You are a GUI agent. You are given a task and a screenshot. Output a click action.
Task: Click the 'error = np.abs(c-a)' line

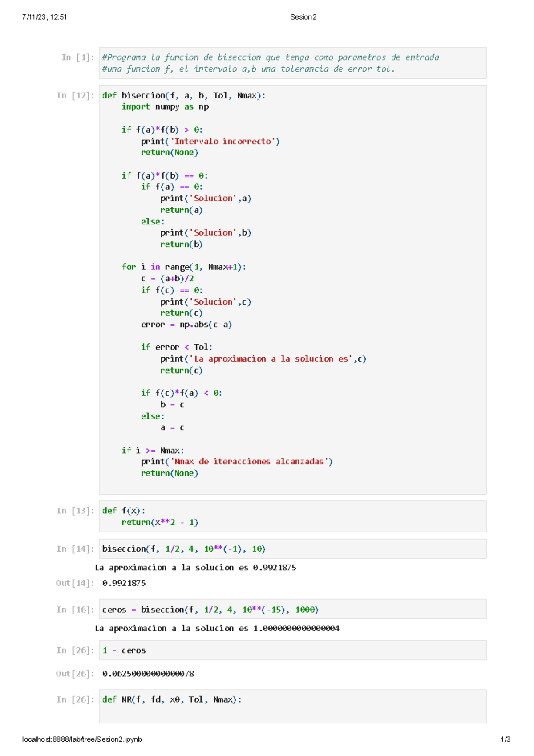point(186,324)
